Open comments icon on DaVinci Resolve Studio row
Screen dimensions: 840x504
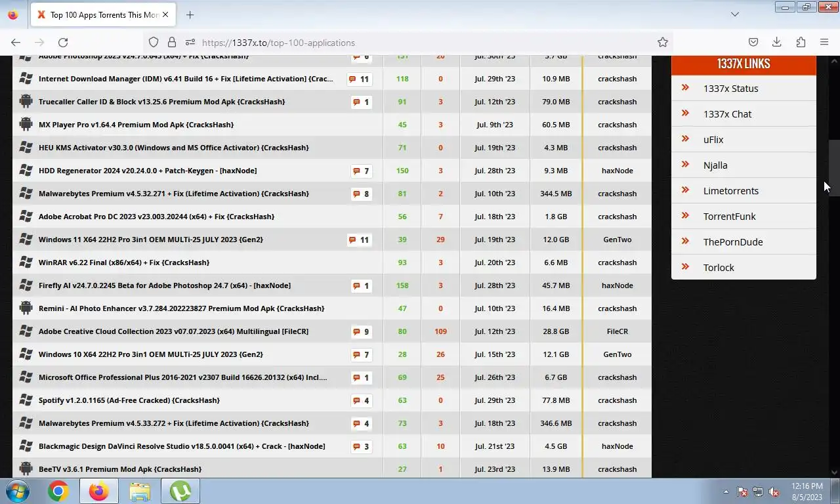pos(362,446)
